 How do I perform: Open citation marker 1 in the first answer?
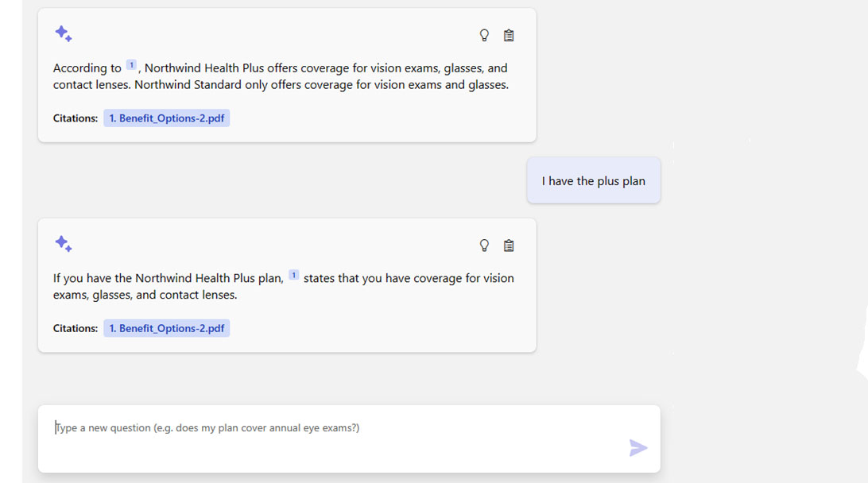click(x=130, y=63)
